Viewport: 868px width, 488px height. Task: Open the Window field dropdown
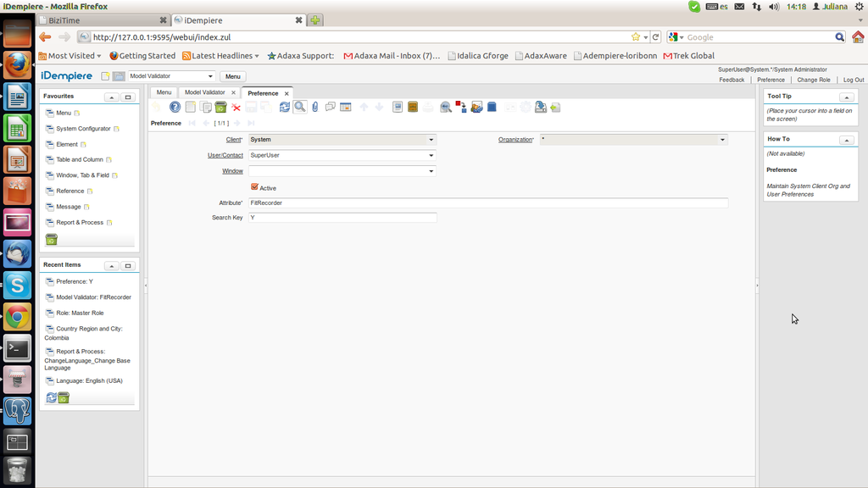tap(431, 171)
